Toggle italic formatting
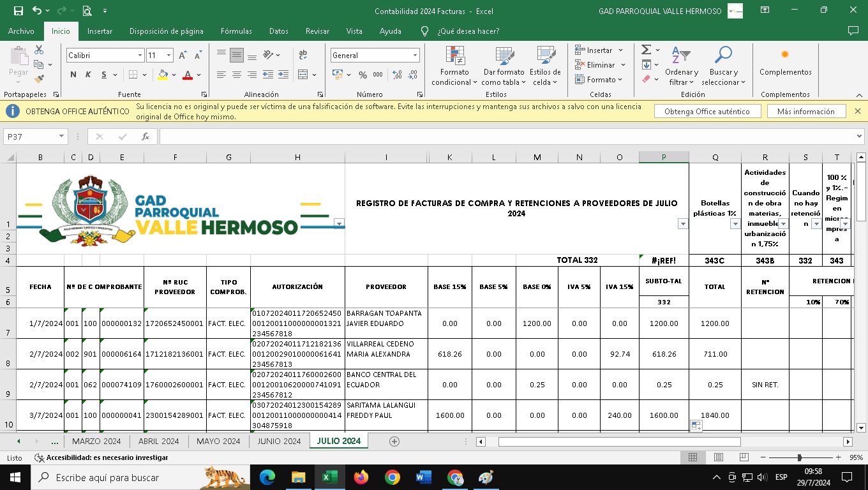The height and width of the screenshot is (490, 868). coord(89,75)
